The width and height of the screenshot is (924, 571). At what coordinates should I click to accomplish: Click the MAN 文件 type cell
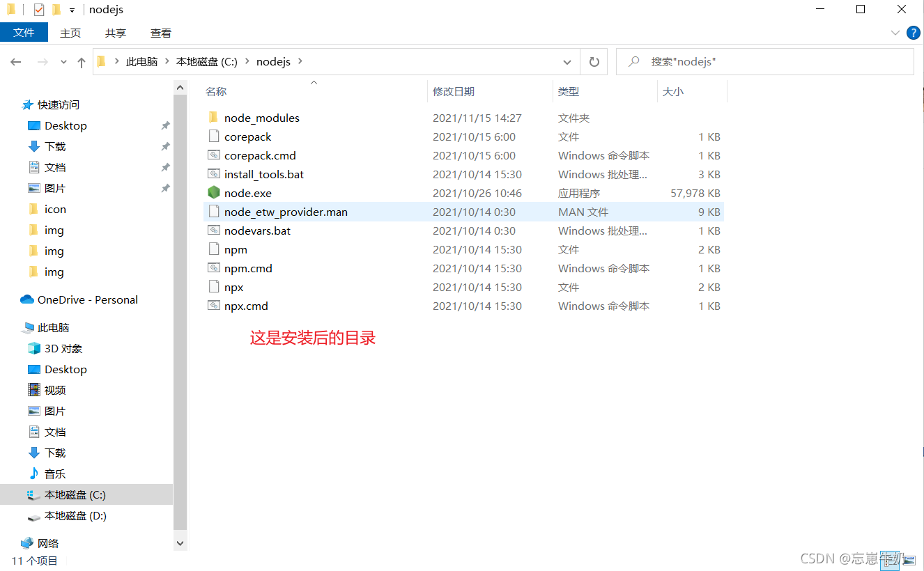pyautogui.click(x=583, y=212)
